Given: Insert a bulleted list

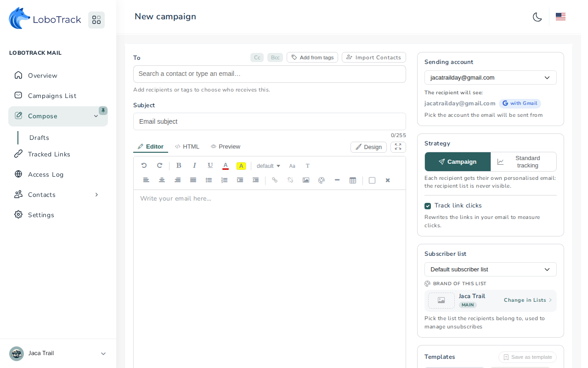Looking at the screenshot, I should (209, 180).
